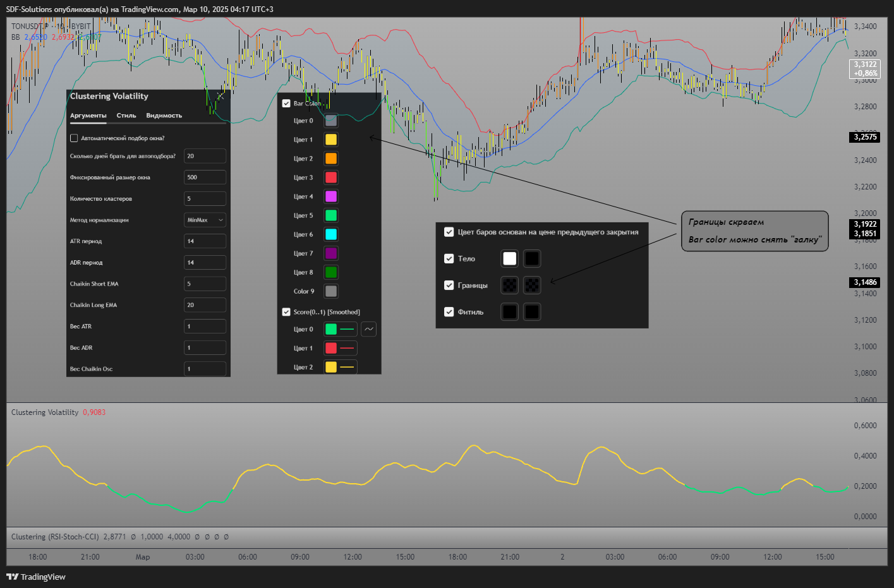
Task: Pick the Bar Color Цвет 3 red swatch
Action: click(331, 177)
